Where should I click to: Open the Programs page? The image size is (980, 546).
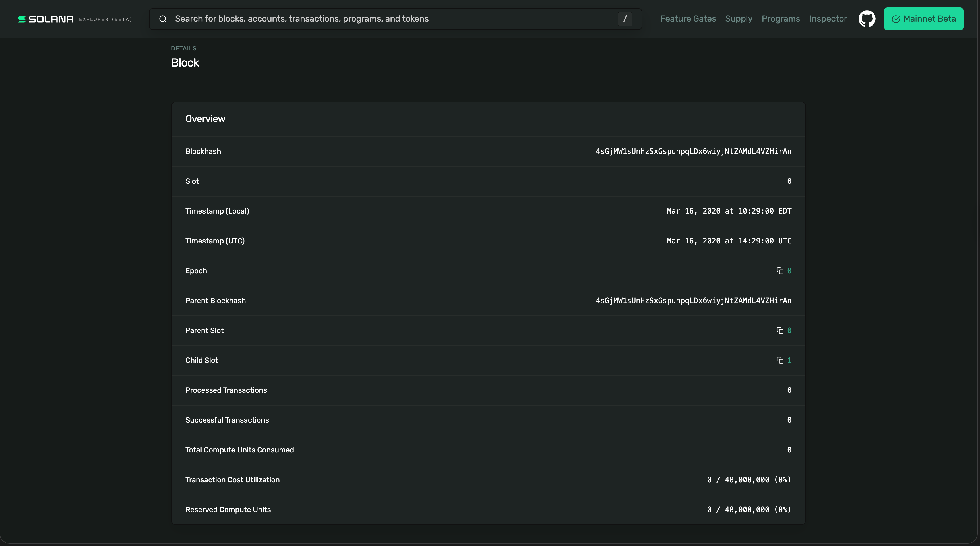[x=781, y=19]
